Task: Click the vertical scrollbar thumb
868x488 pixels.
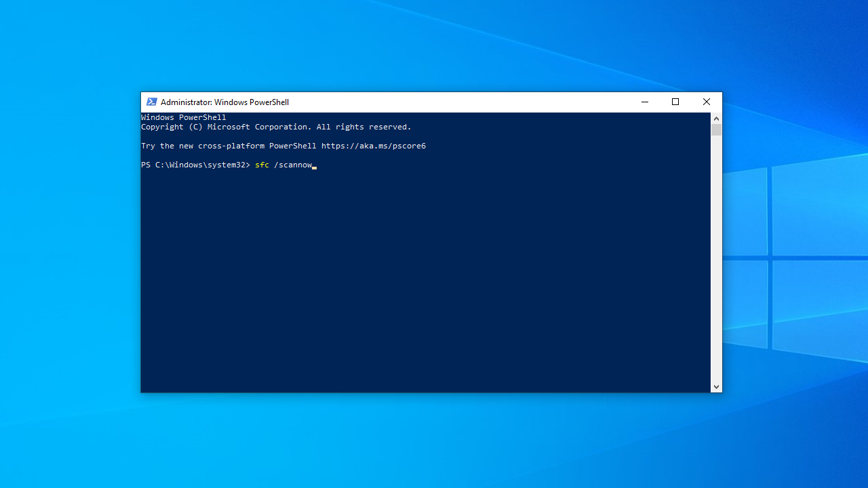Action: (716, 130)
